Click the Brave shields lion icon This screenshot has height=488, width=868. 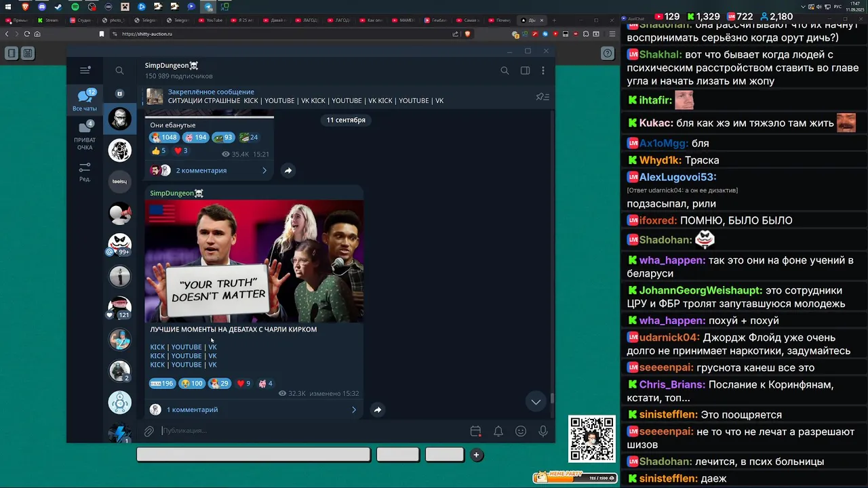pyautogui.click(x=467, y=34)
